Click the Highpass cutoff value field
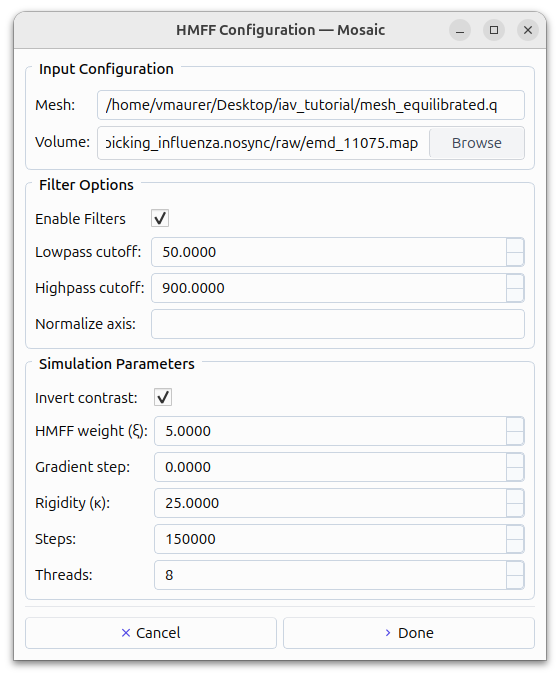The height and width of the screenshot is (677, 560). (329, 288)
